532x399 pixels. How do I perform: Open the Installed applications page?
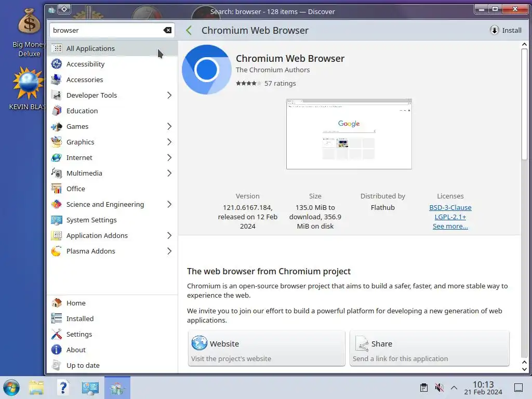click(112, 318)
